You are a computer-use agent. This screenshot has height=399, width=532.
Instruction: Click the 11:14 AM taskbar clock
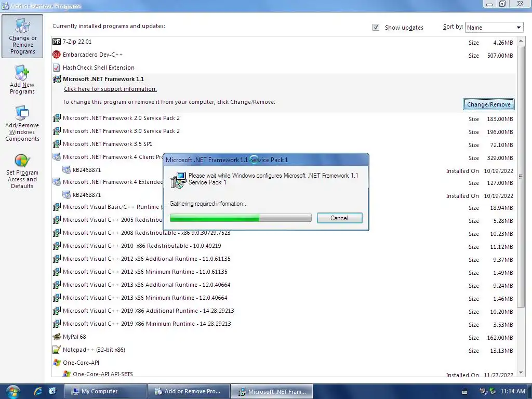tap(513, 391)
